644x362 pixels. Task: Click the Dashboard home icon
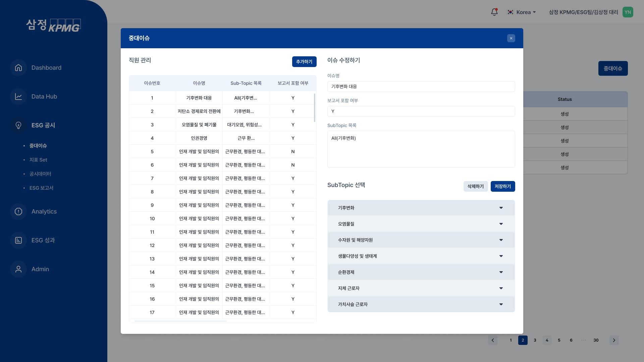click(x=18, y=68)
